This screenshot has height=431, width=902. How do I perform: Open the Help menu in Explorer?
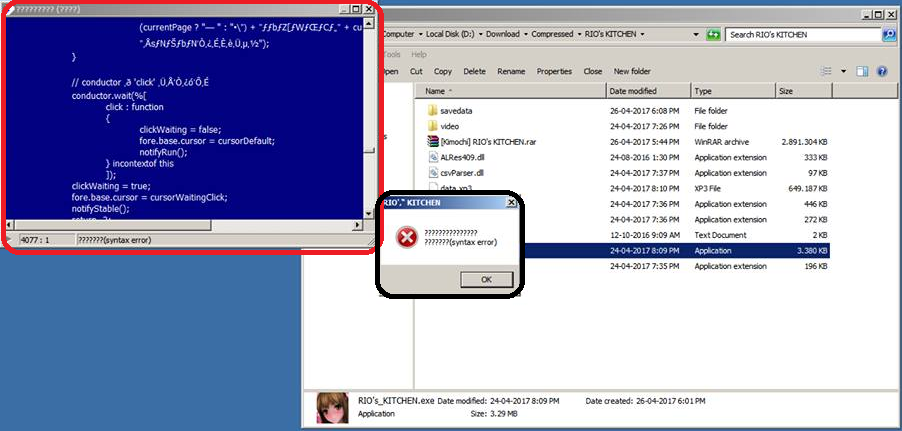419,55
